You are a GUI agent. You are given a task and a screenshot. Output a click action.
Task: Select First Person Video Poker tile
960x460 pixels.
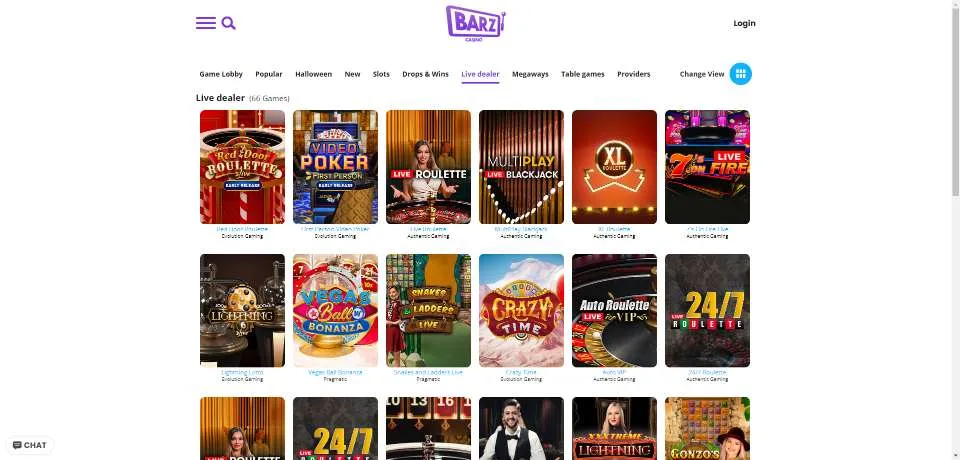point(336,167)
